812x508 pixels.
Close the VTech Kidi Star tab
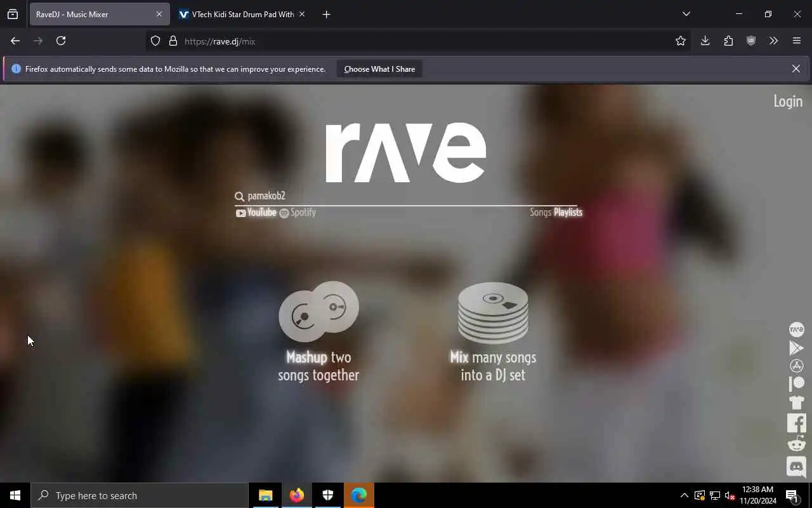pos(301,14)
